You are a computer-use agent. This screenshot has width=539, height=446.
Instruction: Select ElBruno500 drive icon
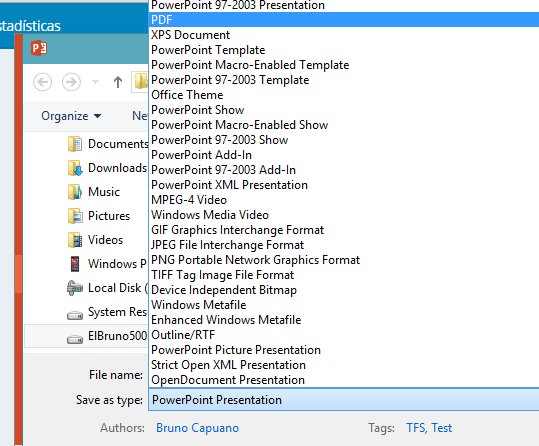pyautogui.click(x=75, y=338)
